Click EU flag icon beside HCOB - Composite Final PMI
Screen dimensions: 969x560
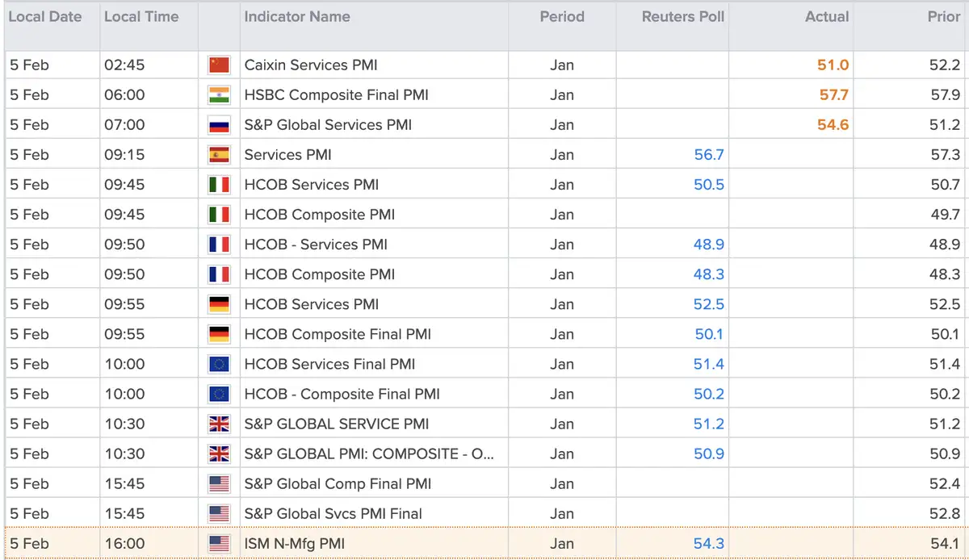pos(219,394)
